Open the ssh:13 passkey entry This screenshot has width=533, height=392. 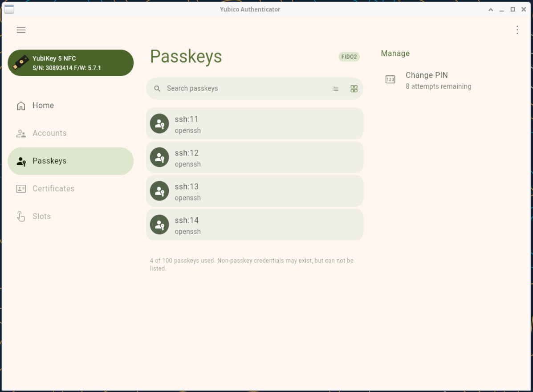[x=255, y=191]
